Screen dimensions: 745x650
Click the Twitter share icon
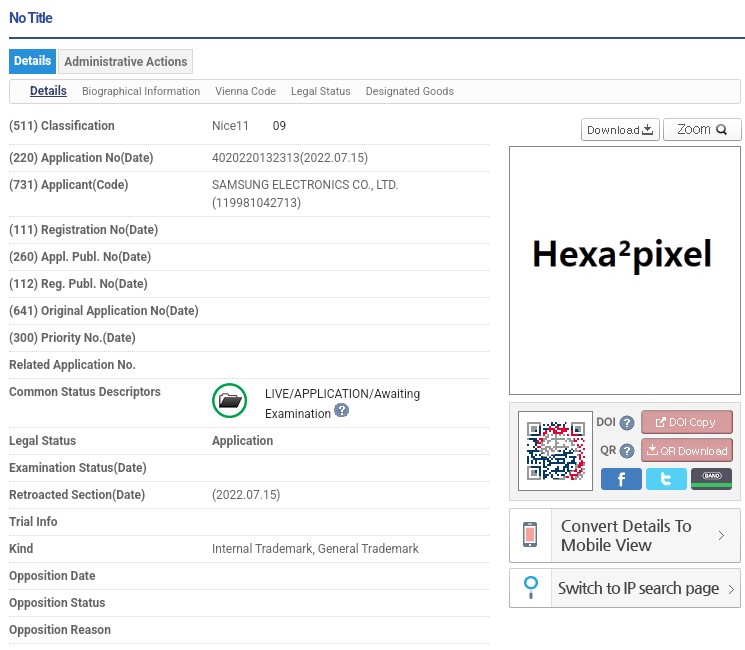[666, 479]
